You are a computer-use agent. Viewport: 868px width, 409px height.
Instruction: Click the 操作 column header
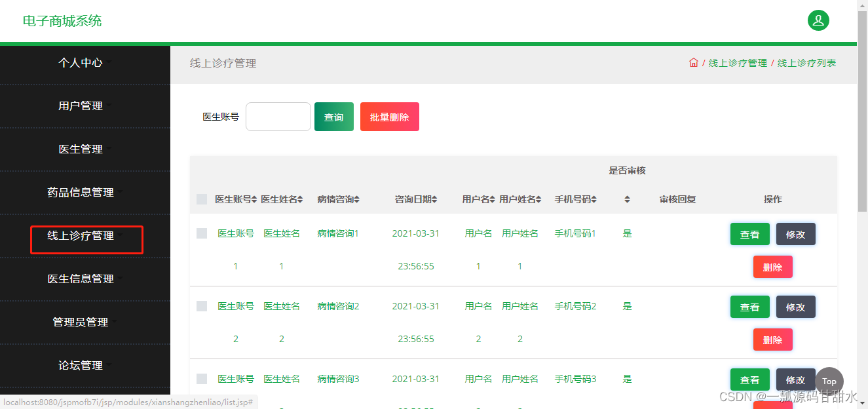(x=772, y=199)
